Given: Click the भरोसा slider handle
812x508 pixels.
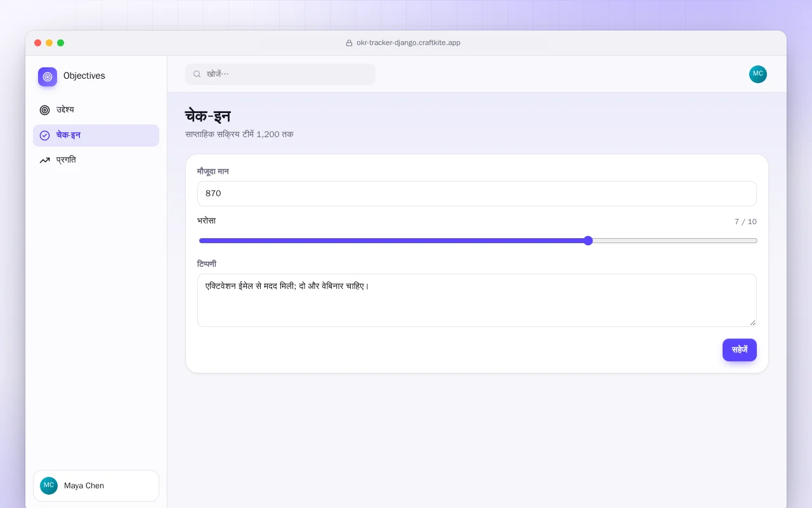Looking at the screenshot, I should [x=588, y=241].
